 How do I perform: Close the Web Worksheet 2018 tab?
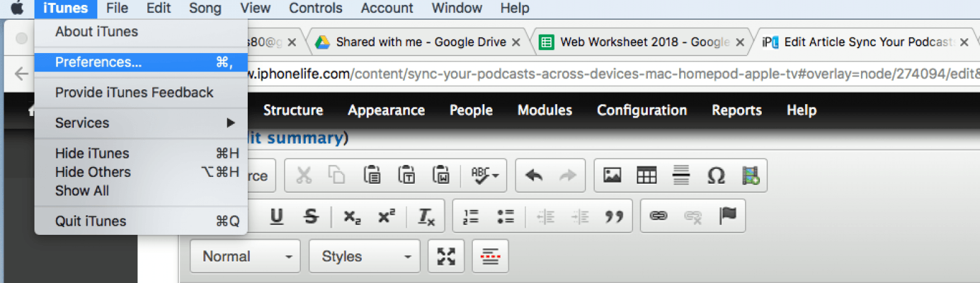740,43
